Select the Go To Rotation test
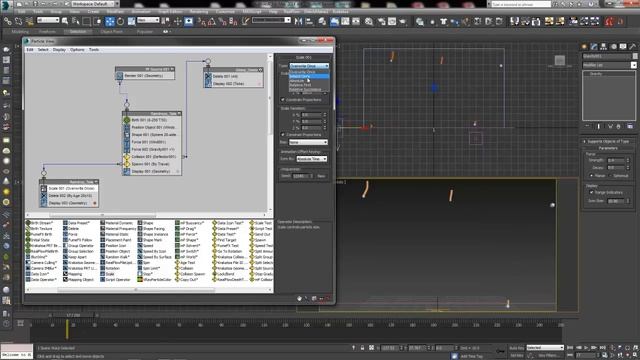 pos(227,251)
